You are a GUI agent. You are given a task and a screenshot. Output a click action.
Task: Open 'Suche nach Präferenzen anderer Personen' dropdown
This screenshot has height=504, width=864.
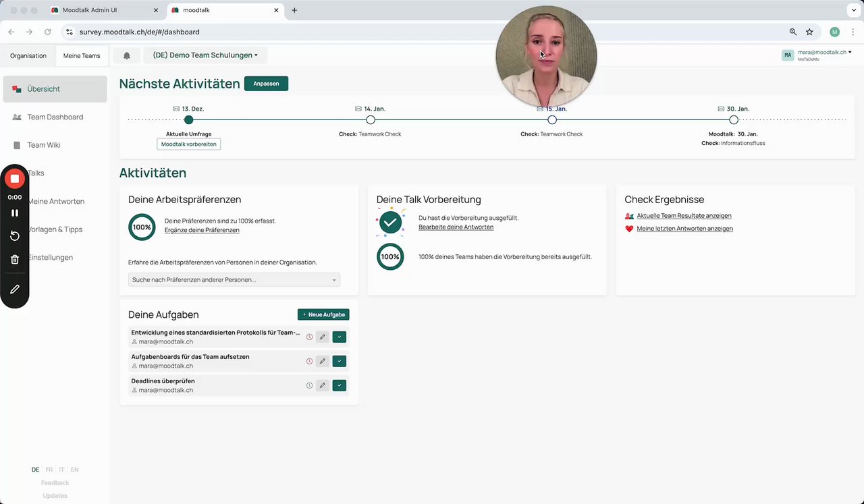point(234,279)
